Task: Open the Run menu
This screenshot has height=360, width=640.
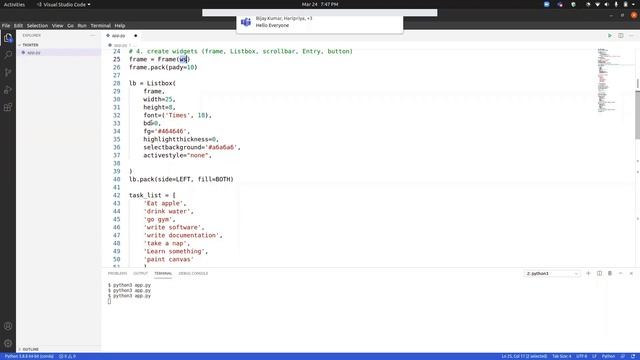Action: coord(82,25)
